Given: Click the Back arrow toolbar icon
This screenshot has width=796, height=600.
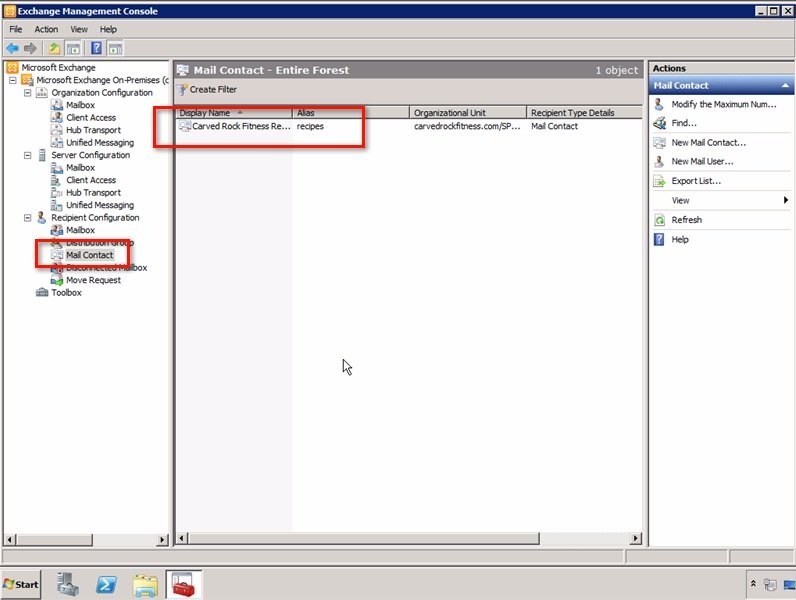Looking at the screenshot, I should tap(13, 49).
